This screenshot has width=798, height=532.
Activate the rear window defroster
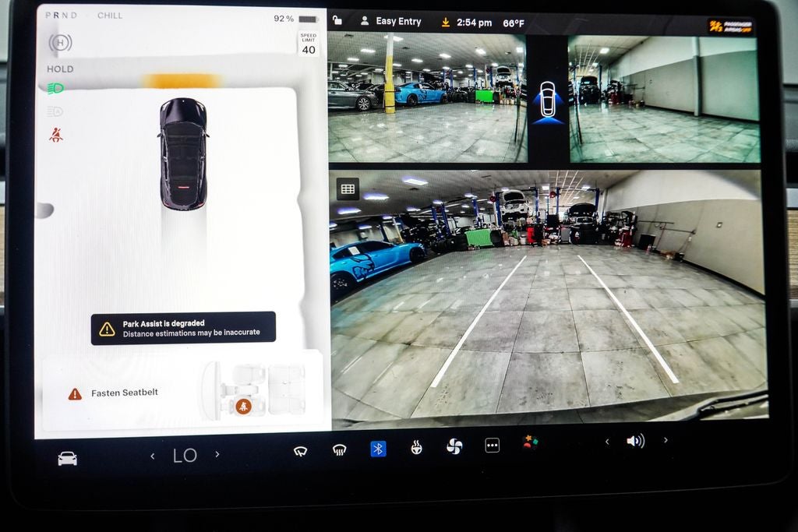pos(339,449)
